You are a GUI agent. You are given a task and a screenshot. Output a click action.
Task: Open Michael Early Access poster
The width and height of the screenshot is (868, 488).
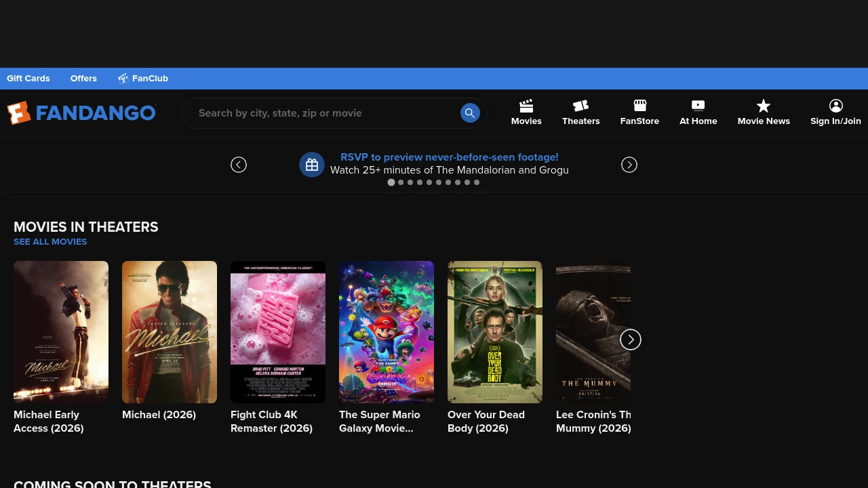click(x=61, y=332)
